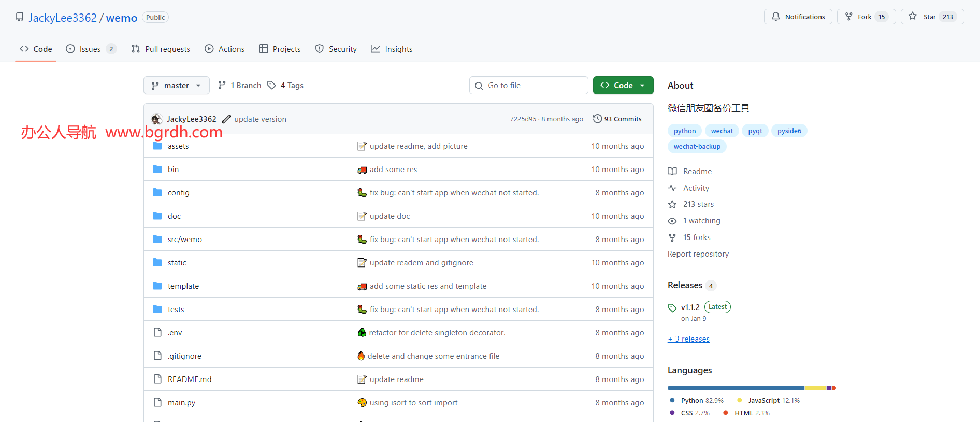Select the wechat-backup topic tag

tap(697, 147)
